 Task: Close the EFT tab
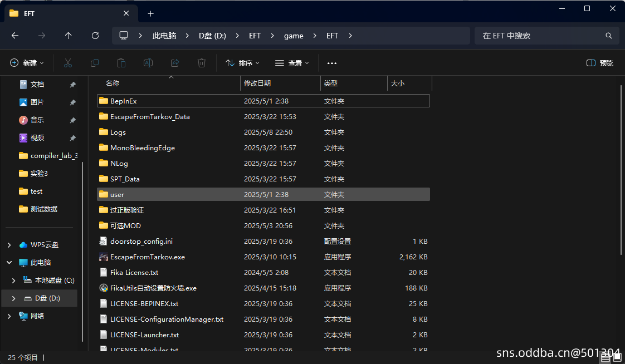coord(126,13)
